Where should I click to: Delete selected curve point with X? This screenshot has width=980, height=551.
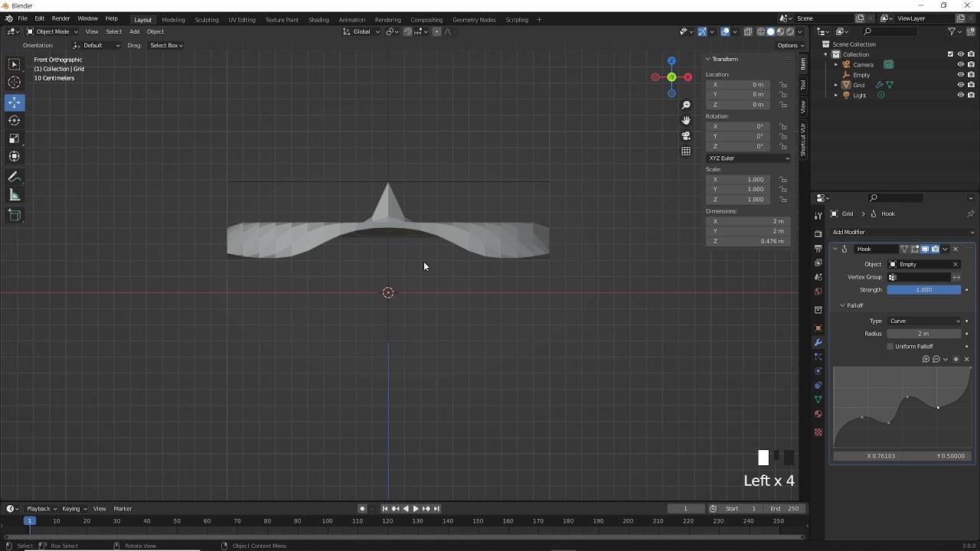(x=966, y=359)
